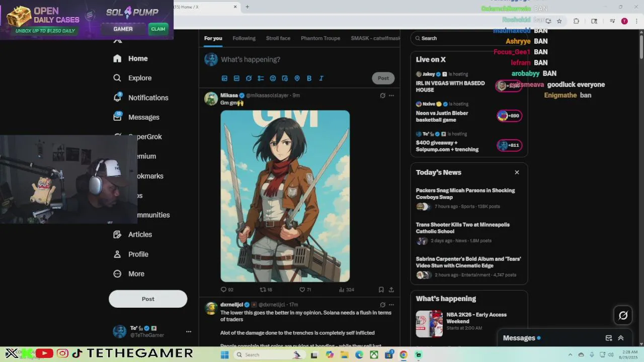Open Xbox app from the taskbar
644x362 pixels.
coord(374,354)
